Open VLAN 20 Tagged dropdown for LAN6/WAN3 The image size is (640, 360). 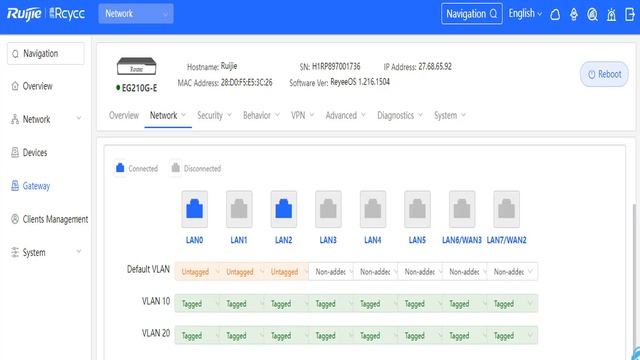click(465, 335)
